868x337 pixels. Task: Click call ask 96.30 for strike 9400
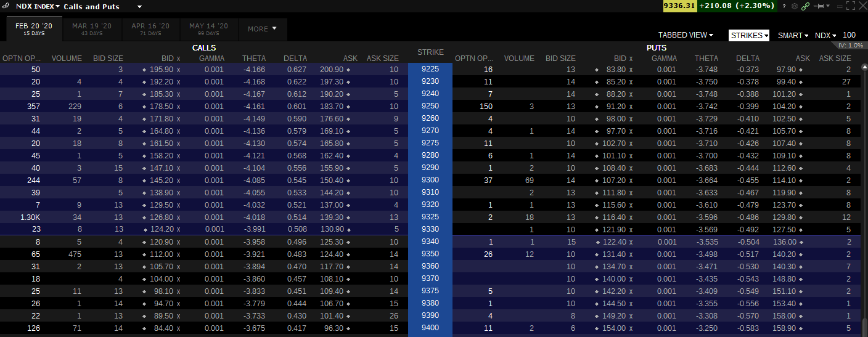(x=334, y=328)
